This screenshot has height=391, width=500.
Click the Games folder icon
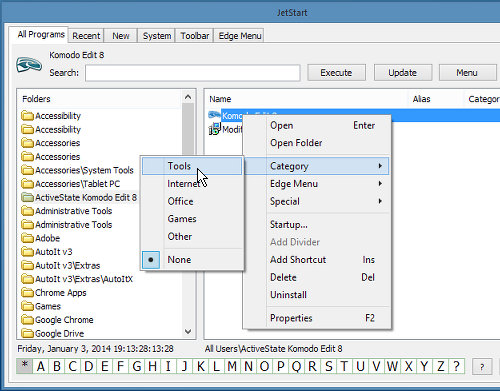27,306
